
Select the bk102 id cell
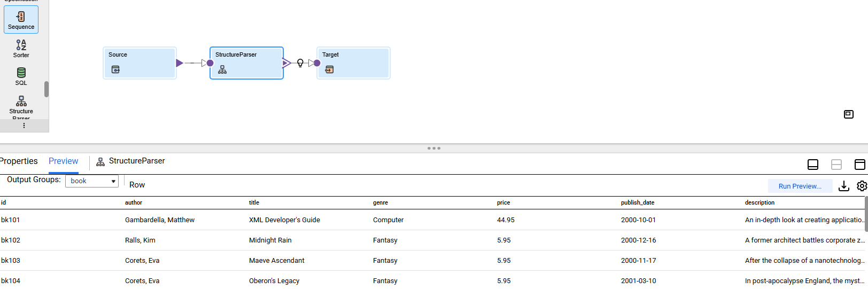tap(11, 240)
